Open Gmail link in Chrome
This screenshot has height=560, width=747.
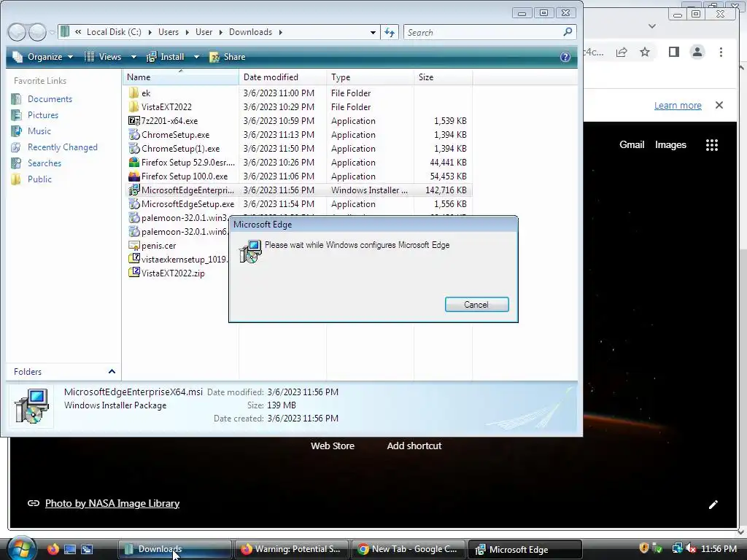point(632,145)
